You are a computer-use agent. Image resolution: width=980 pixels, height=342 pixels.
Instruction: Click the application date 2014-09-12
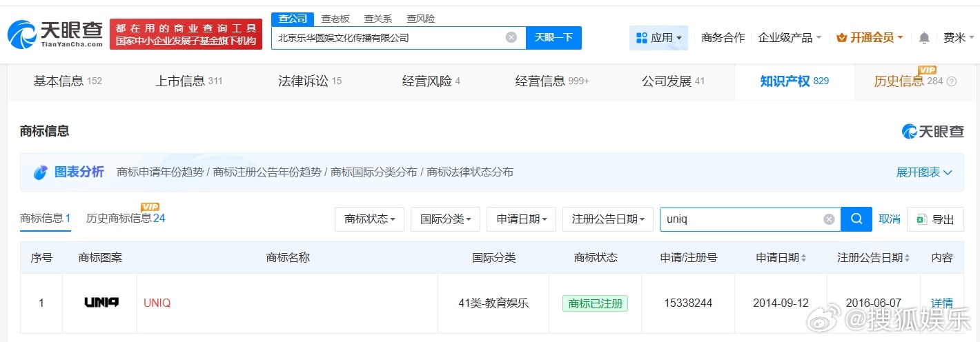tap(781, 303)
